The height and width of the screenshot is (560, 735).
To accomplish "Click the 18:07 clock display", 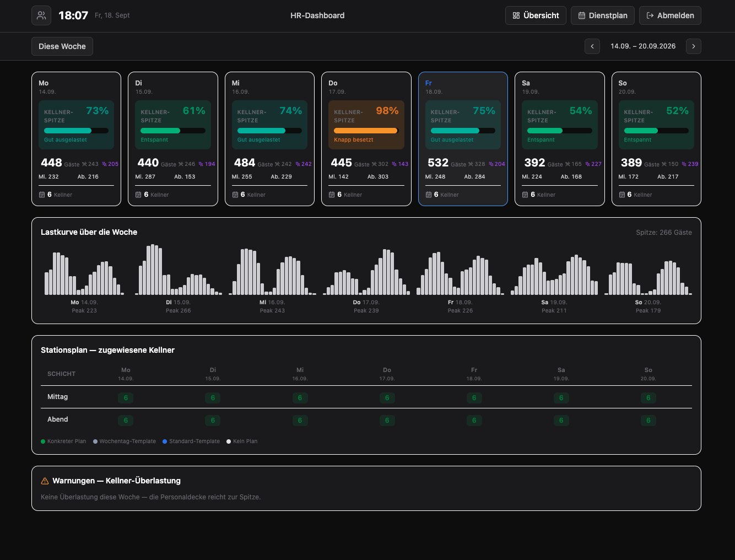I will [73, 15].
